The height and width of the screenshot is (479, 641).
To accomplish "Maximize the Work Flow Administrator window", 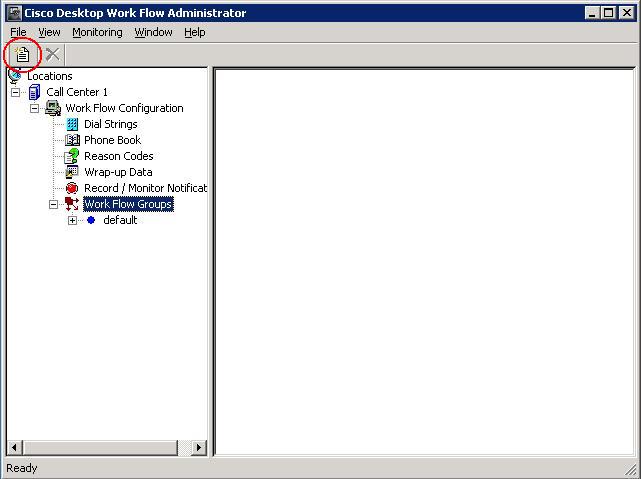I will coord(608,13).
